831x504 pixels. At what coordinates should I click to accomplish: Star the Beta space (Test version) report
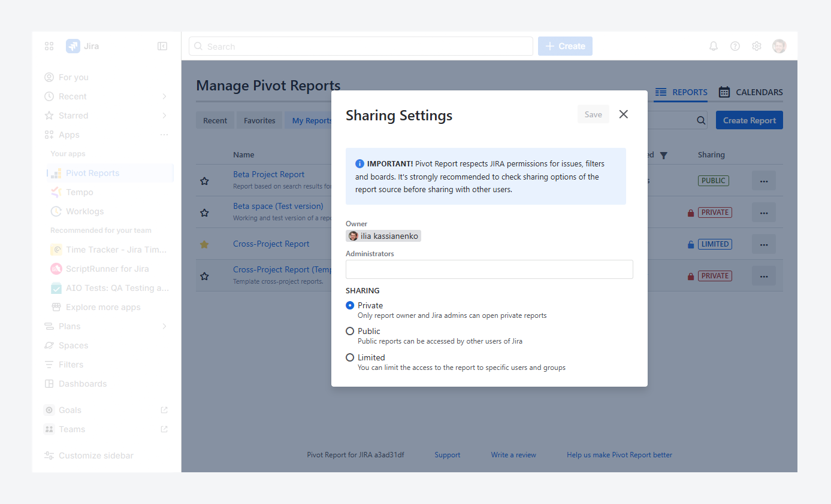click(x=204, y=212)
